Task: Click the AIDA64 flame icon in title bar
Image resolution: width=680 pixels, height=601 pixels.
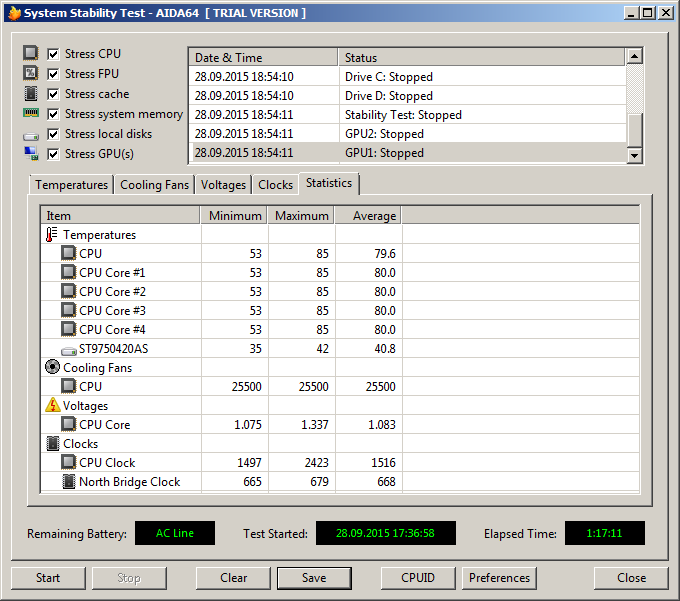Action: 13,13
